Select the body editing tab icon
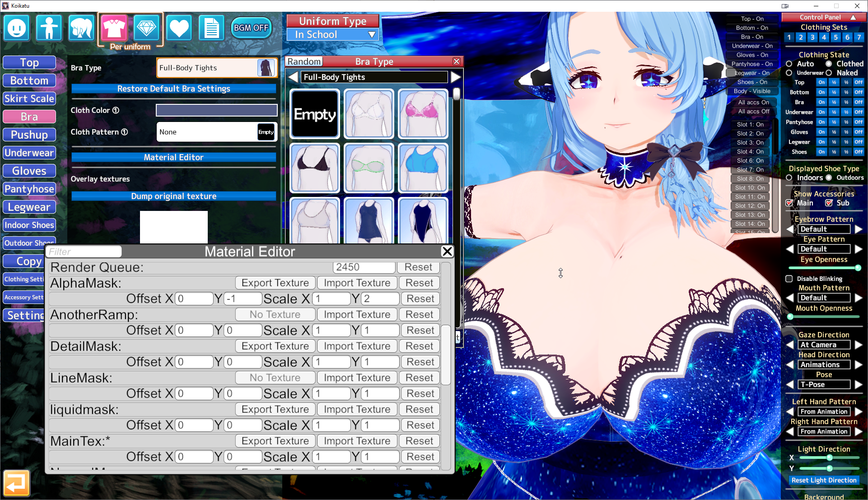This screenshot has height=500, width=868. [49, 28]
